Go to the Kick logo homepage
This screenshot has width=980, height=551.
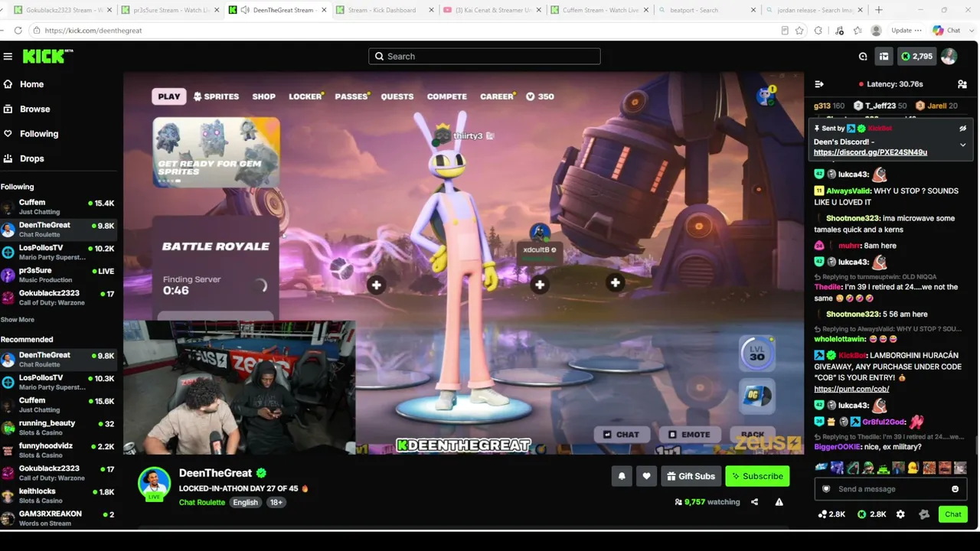47,56
